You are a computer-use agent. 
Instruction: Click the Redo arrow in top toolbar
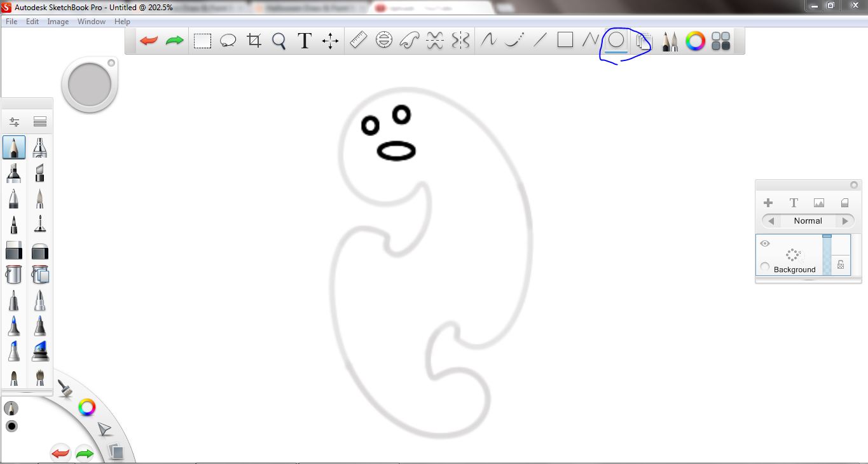point(174,41)
